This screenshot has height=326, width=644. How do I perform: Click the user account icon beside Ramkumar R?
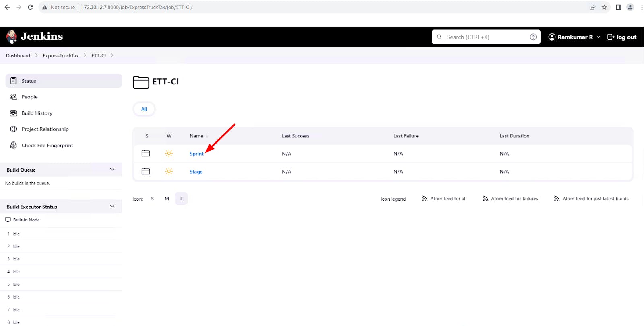(x=552, y=37)
